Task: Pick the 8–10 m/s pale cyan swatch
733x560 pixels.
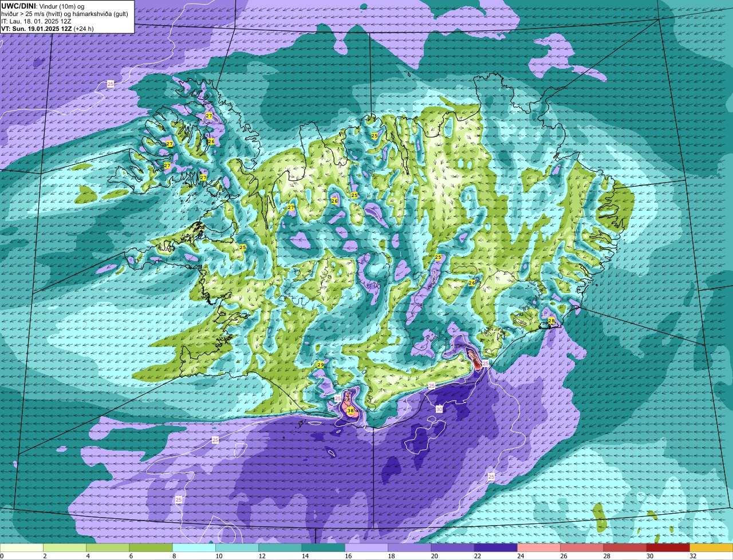Action: click(x=194, y=547)
